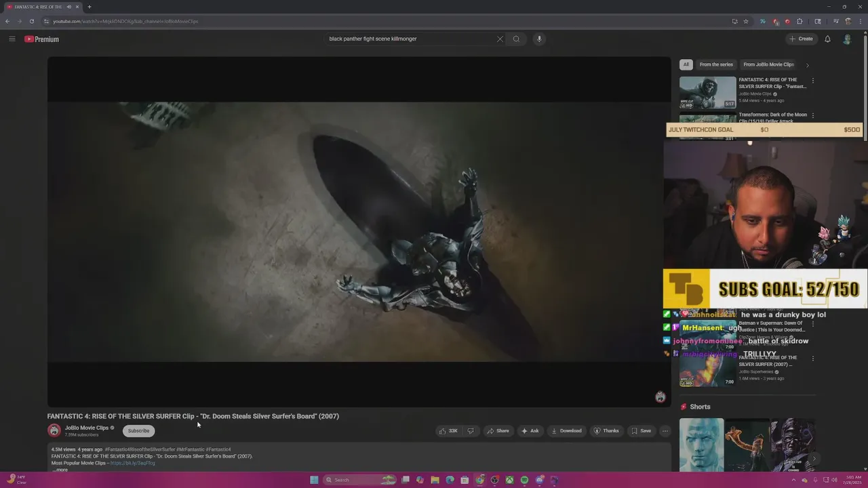868x488 pixels.
Task: Open the Ask AI button
Action: point(530,430)
